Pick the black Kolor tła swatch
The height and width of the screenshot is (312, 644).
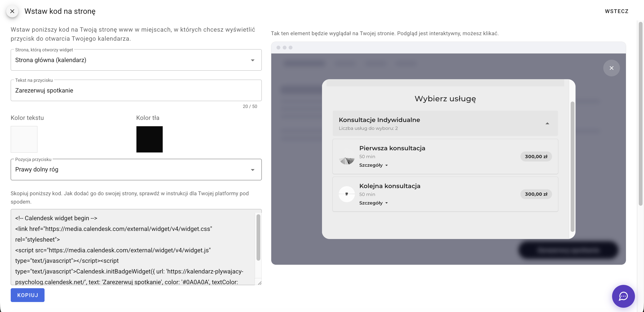(x=150, y=139)
